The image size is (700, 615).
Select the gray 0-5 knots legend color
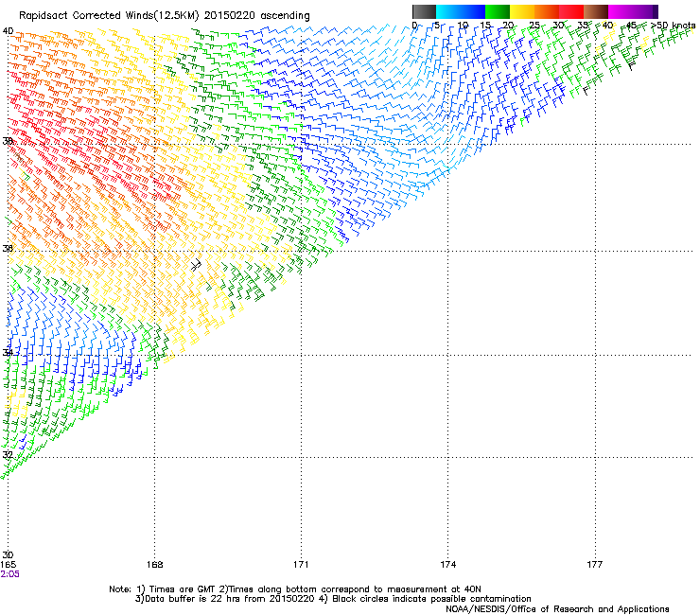tap(425, 11)
